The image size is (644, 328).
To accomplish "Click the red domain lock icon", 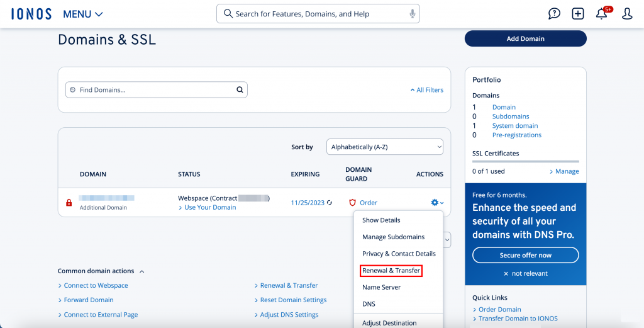I will (x=69, y=203).
